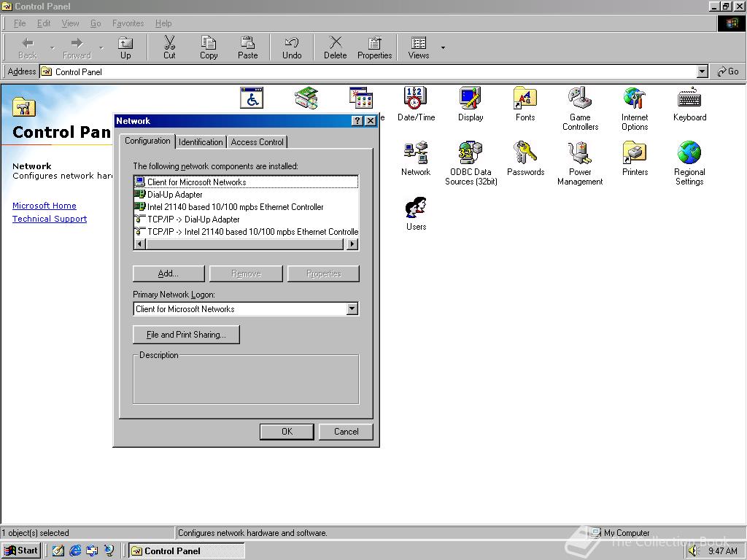The width and height of the screenshot is (747, 560).
Task: Select TCP/IP -> Intel 21140 entry
Action: click(x=246, y=231)
